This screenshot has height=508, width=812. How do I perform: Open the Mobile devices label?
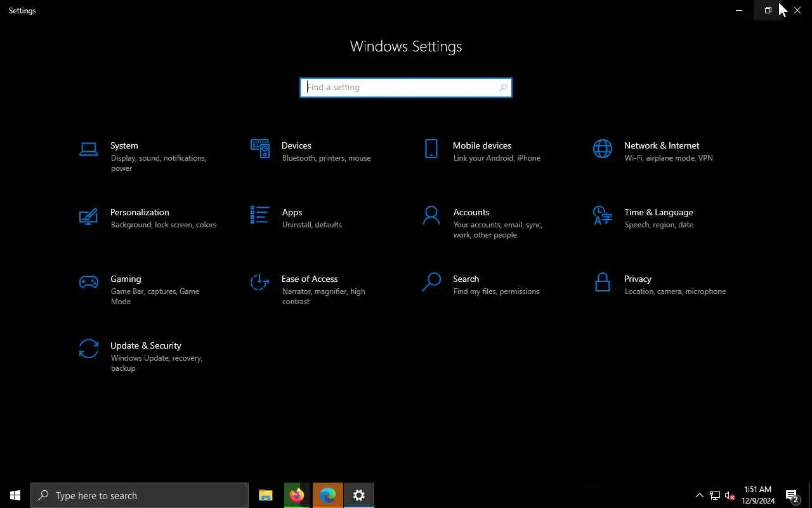482,145
